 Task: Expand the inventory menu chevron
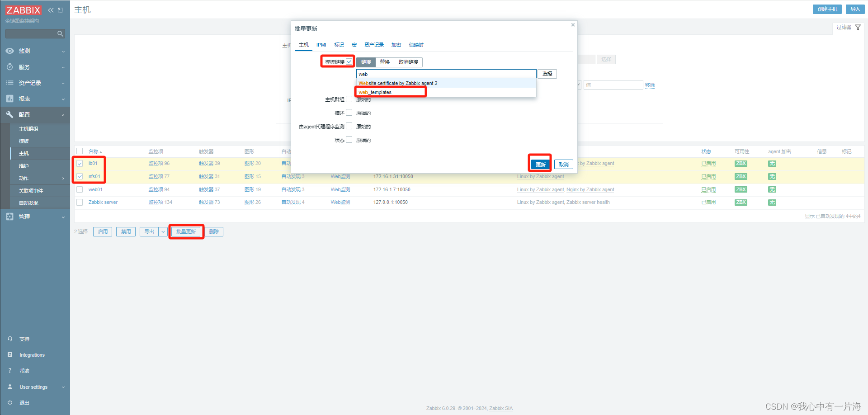tap(63, 83)
